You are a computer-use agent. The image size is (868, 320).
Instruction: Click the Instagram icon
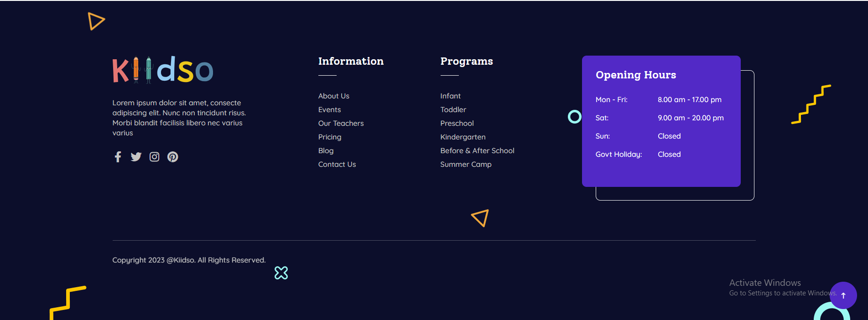(155, 157)
